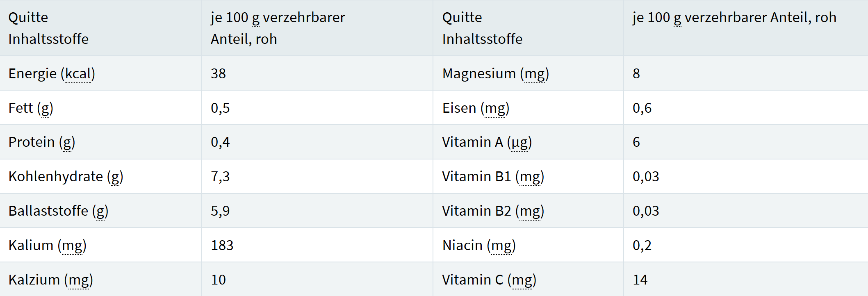Select the Fett (g) cell
The width and height of the screenshot is (868, 296).
pos(31,108)
